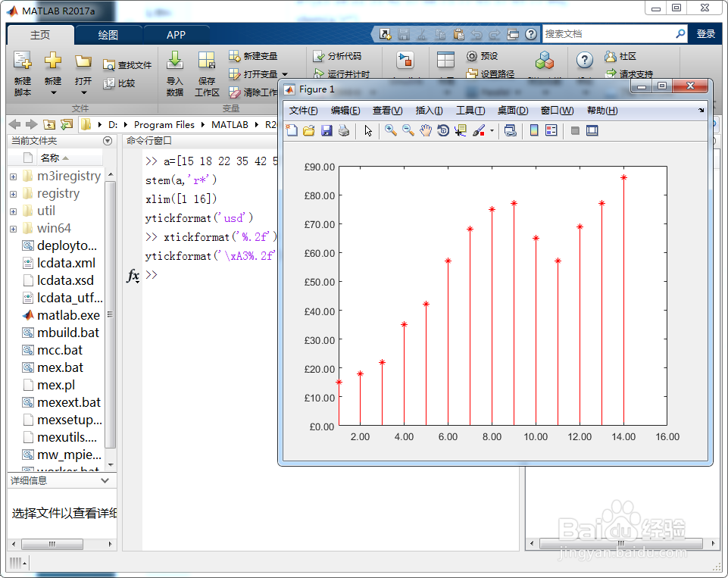Click browse for folder icon
This screenshot has width=728, height=578.
tap(67, 124)
